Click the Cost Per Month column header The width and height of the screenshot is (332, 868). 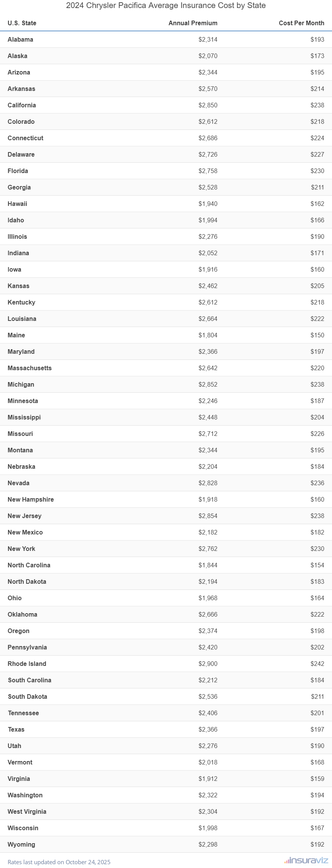pyautogui.click(x=301, y=23)
